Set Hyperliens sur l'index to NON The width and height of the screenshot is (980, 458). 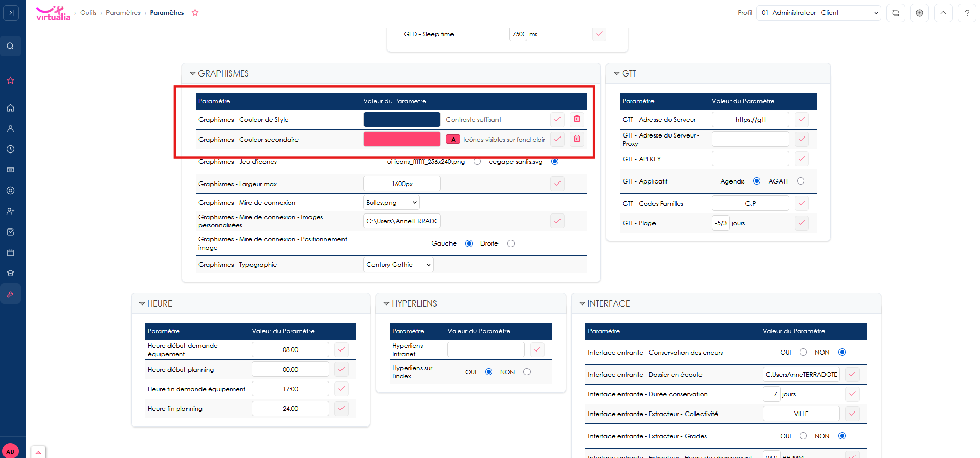[527, 372]
